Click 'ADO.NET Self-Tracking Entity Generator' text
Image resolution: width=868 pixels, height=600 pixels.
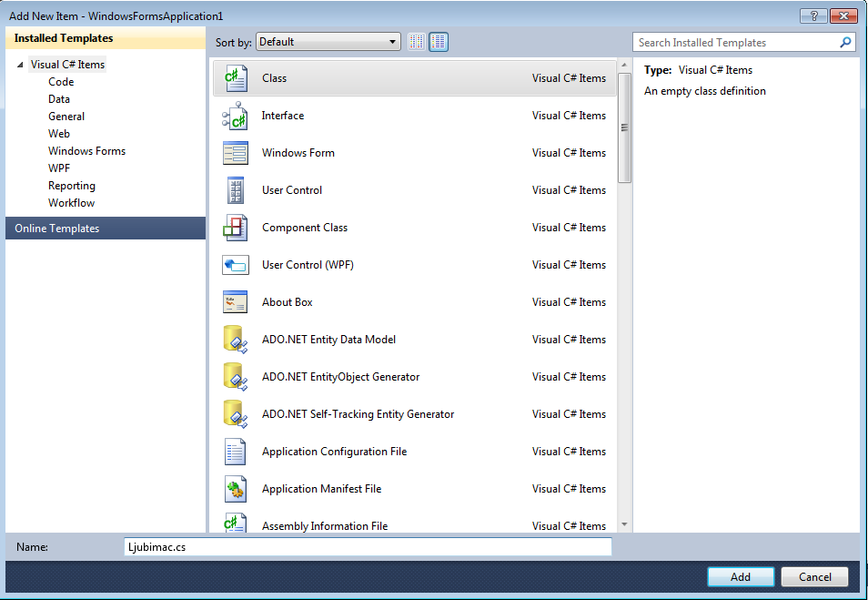358,414
